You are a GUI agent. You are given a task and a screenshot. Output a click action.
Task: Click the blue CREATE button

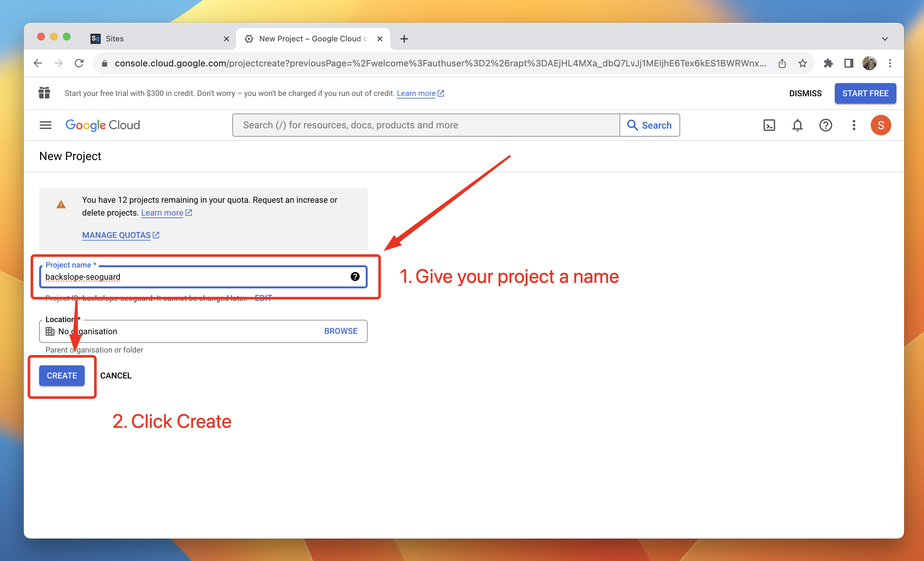tap(62, 375)
